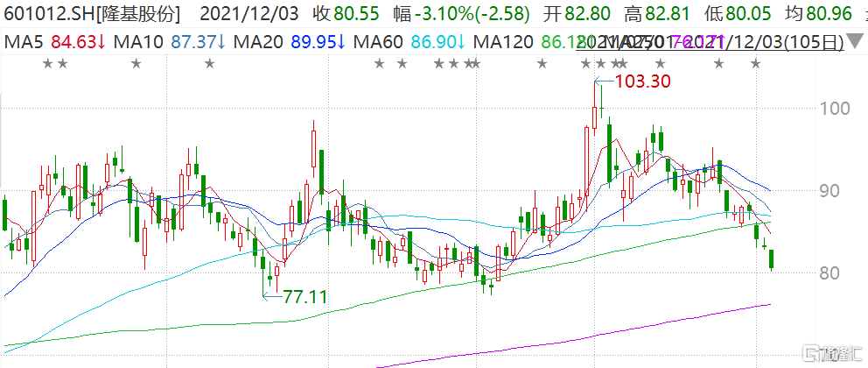Click the MA20 indicator value 89.95

point(315,41)
